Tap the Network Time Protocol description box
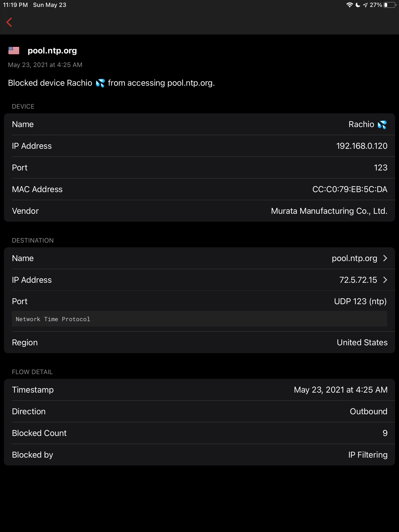The width and height of the screenshot is (399, 532). pyautogui.click(x=199, y=319)
